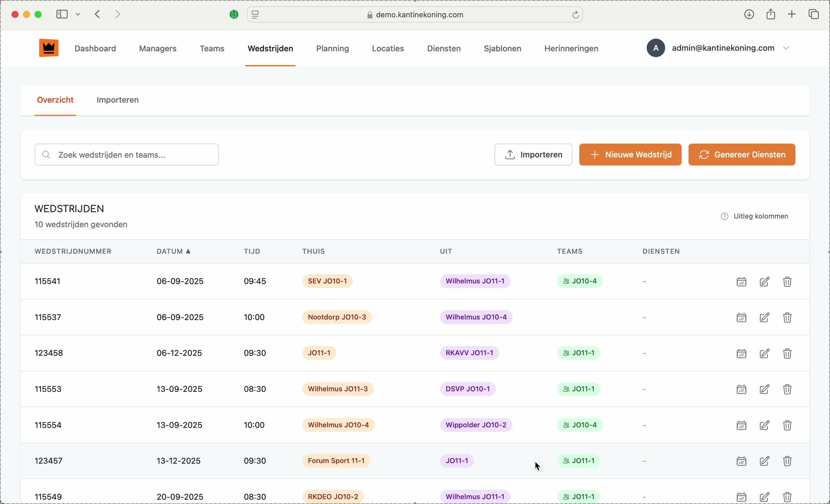
Task: Click the Nieuwe Wedstrijd button
Action: pyautogui.click(x=630, y=155)
